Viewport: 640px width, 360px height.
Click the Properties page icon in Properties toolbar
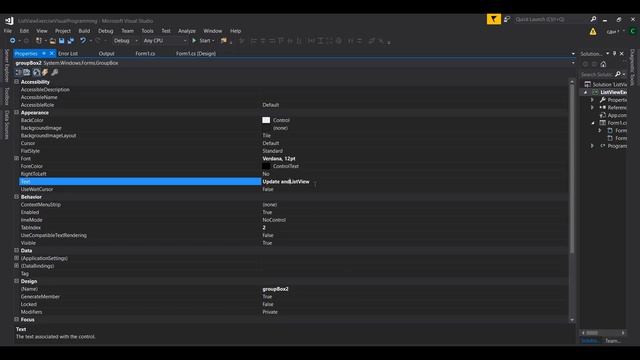[x=36, y=72]
